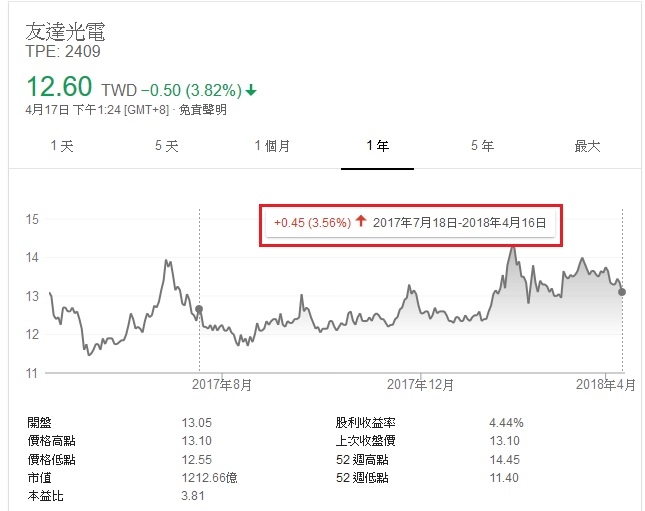Click the y-axis label 11
645x511 pixels.
32,374
